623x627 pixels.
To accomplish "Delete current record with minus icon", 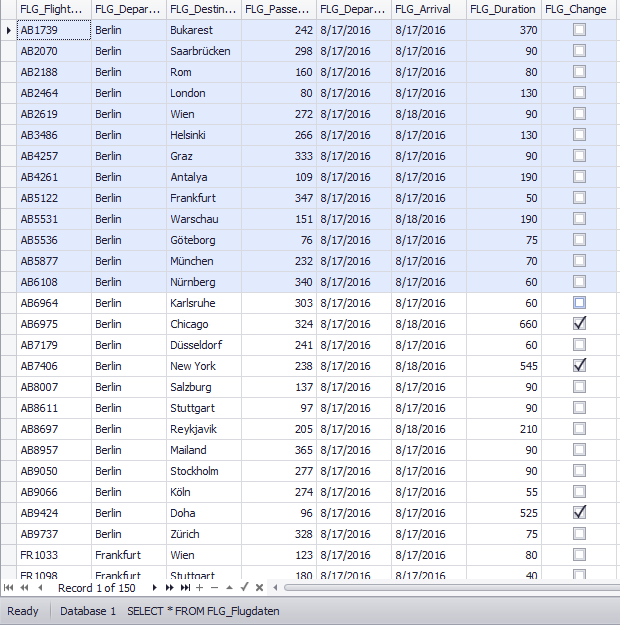I will [214, 588].
